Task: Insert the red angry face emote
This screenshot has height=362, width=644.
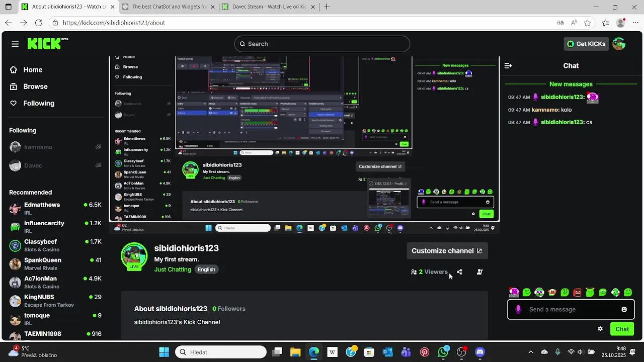Action: point(577,292)
